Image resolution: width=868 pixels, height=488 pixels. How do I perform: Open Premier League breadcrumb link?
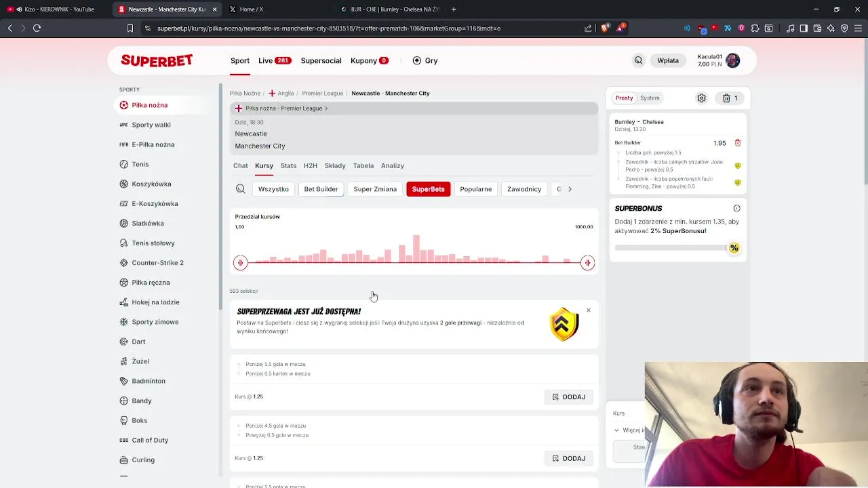(322, 94)
